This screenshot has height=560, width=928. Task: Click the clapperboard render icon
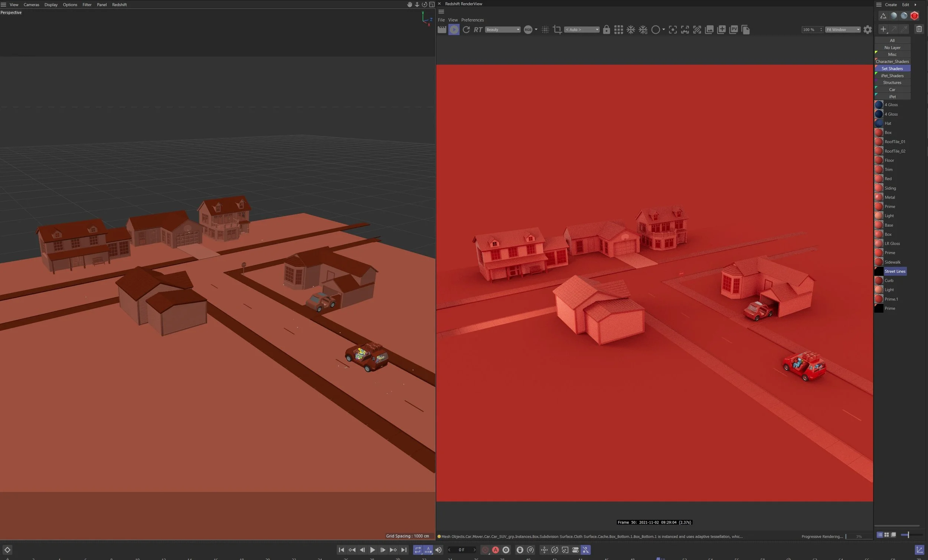pyautogui.click(x=442, y=29)
